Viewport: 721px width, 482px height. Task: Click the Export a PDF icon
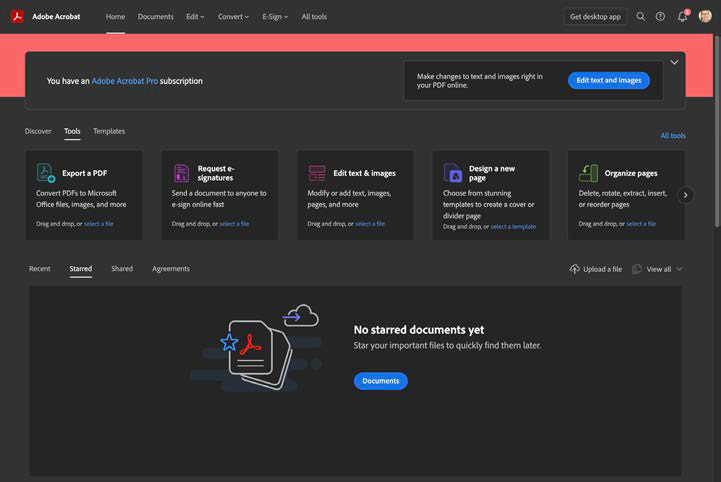[46, 173]
